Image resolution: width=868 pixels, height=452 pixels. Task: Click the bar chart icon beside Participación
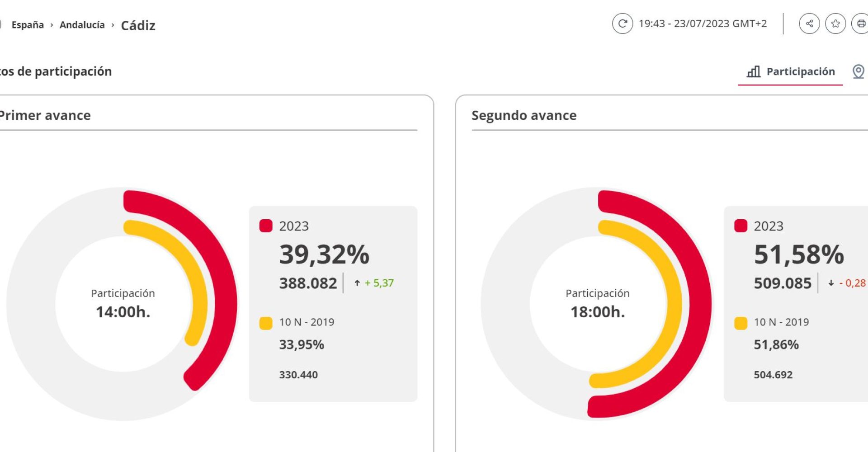point(753,71)
